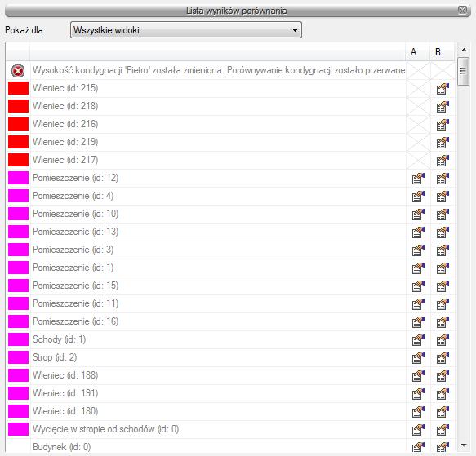Open B properties icon for Wieniec (id: 218)
The height and width of the screenshot is (456, 476).
coord(443,107)
